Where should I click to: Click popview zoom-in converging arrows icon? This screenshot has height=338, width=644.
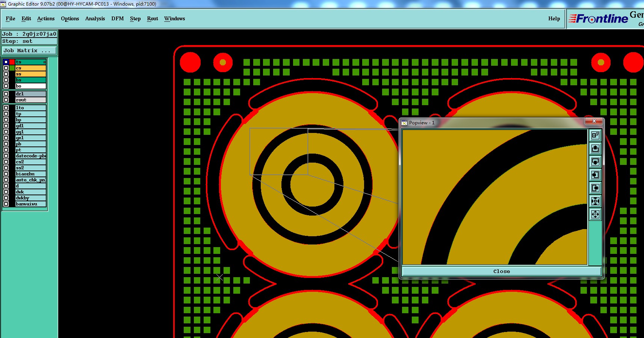595,201
